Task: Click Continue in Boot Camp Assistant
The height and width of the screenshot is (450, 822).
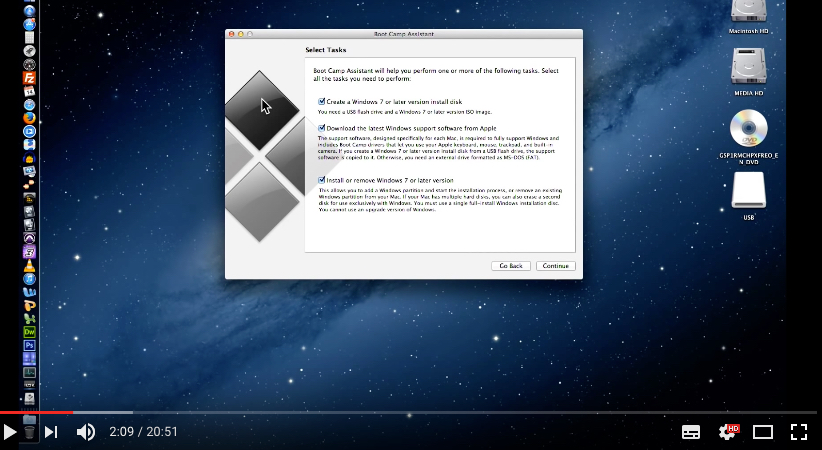Action: (556, 266)
